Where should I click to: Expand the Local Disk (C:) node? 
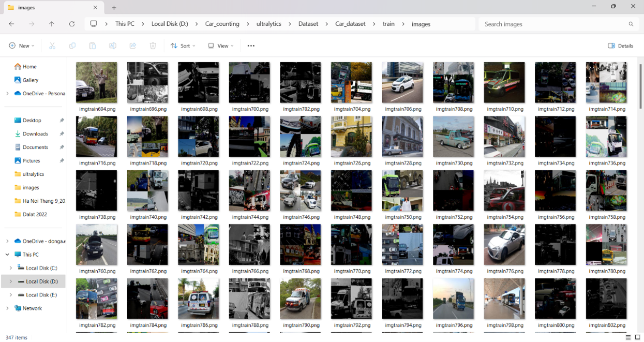11,268
